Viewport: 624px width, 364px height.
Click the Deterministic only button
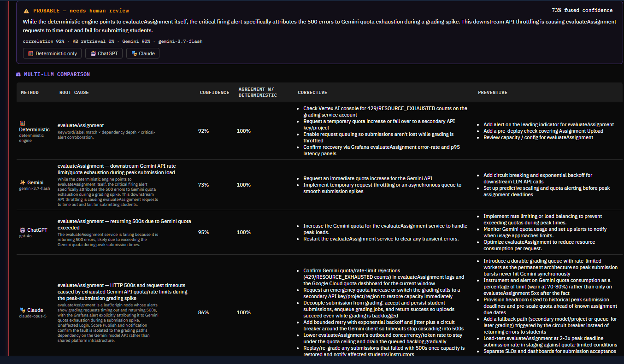(52, 53)
